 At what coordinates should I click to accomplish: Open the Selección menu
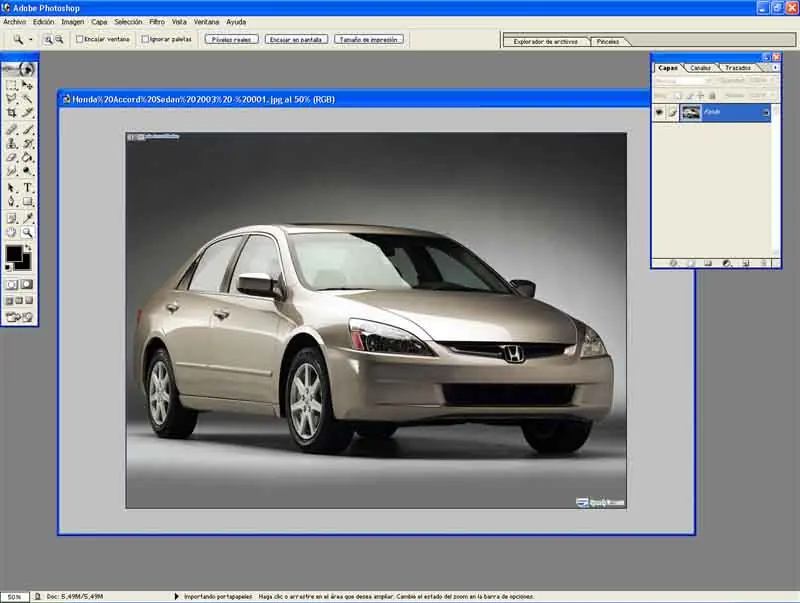(128, 22)
